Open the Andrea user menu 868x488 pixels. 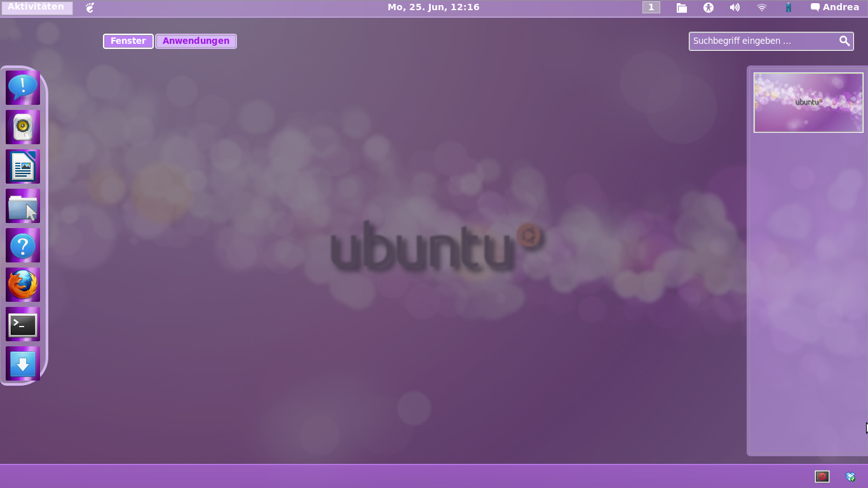(835, 8)
